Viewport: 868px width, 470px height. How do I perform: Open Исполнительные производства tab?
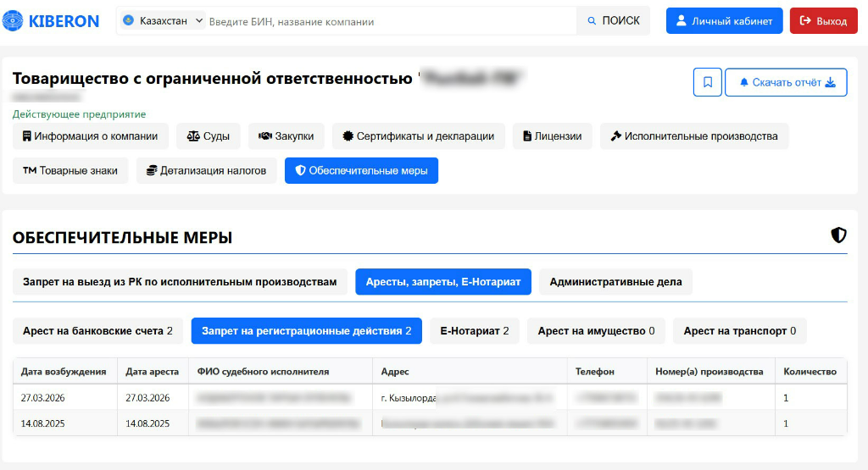coord(694,136)
